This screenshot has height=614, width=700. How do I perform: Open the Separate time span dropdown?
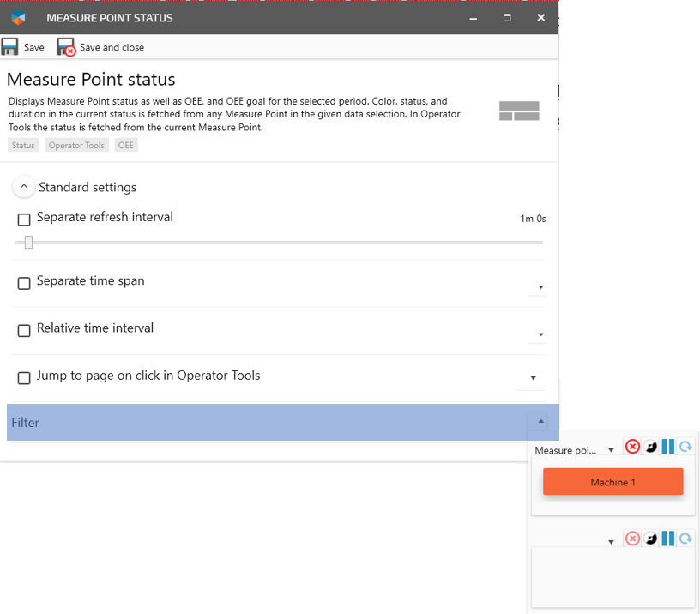point(540,287)
